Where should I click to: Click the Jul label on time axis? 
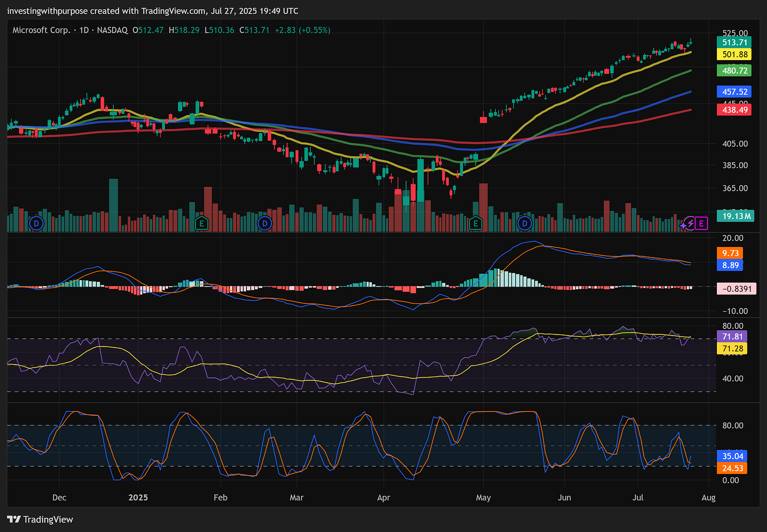click(638, 497)
